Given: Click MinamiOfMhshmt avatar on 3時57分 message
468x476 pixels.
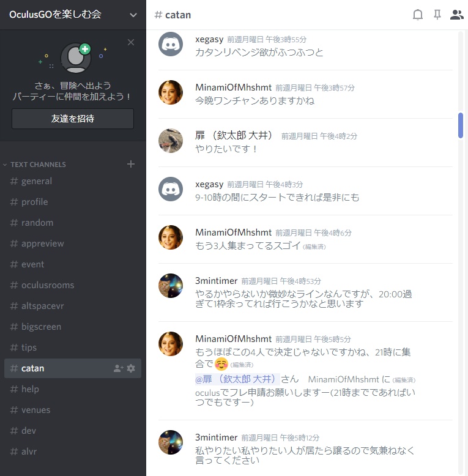Looking at the screenshot, I should pos(171,92).
